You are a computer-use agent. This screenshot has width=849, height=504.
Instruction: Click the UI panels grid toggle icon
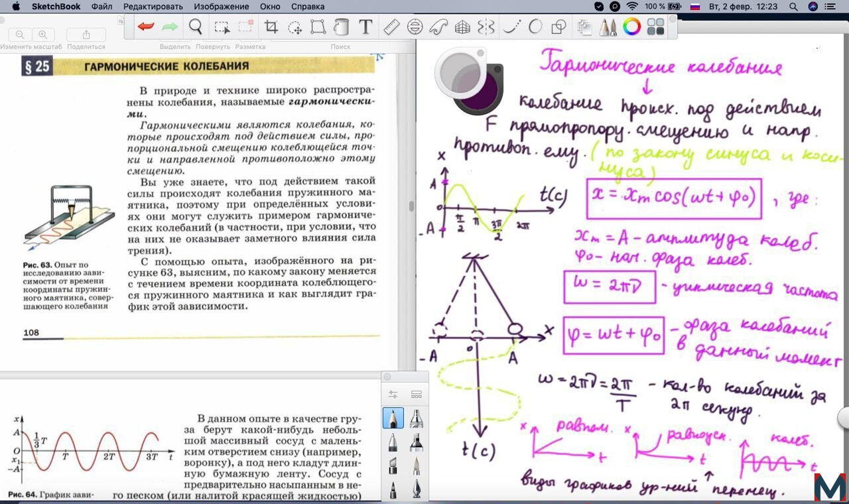pos(655,27)
